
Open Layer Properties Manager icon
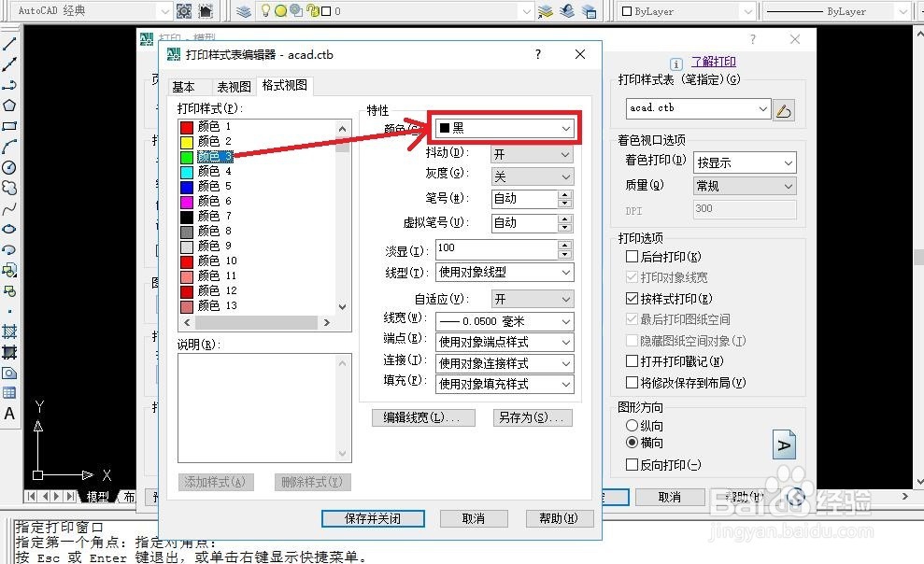pyautogui.click(x=243, y=10)
